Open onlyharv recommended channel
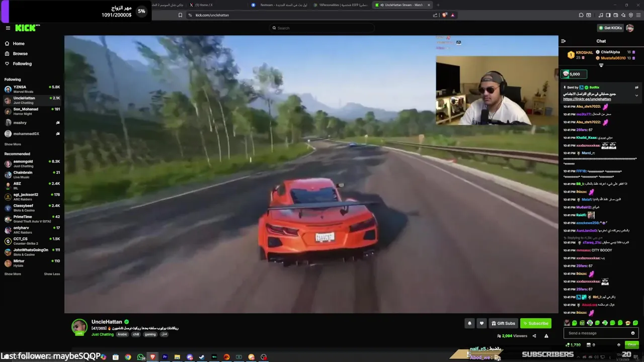The height and width of the screenshot is (362, 644). coord(31,230)
